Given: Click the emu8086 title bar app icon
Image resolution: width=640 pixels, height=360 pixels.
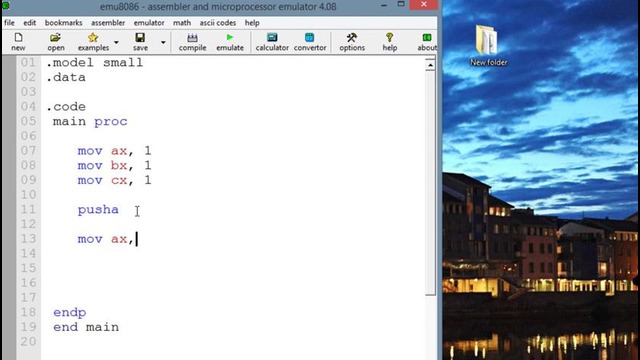Looking at the screenshot, I should (5, 6).
